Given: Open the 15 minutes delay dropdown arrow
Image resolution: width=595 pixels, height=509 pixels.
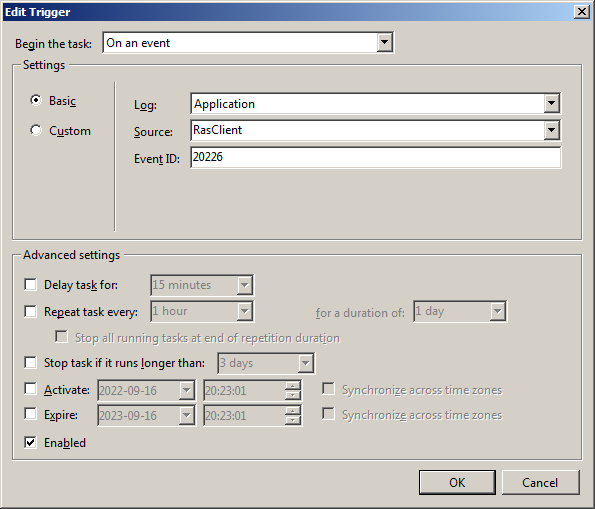Looking at the screenshot, I should (x=245, y=285).
